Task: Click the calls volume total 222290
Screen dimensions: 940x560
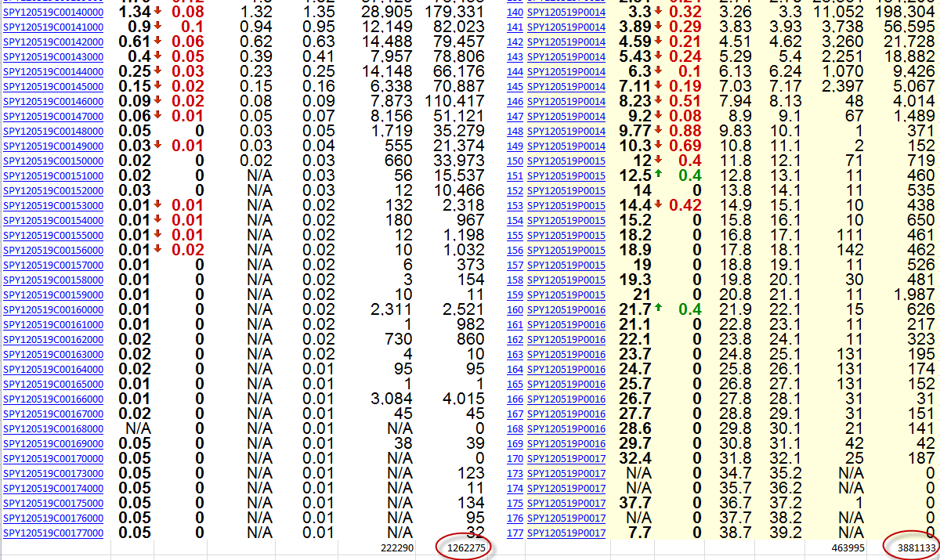Action: click(x=398, y=548)
